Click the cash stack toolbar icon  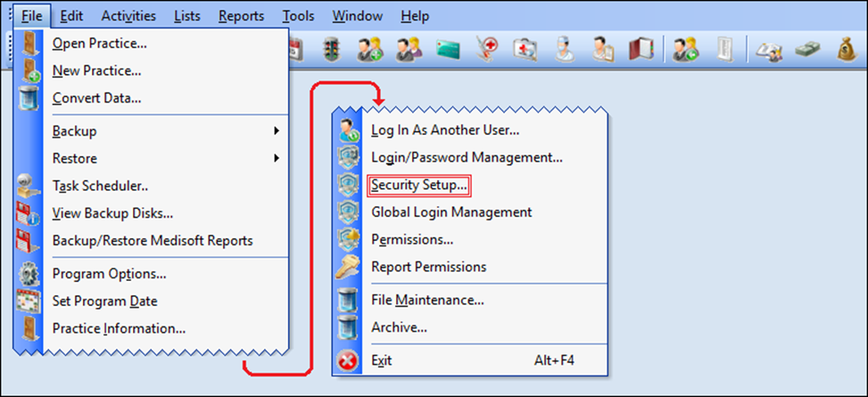coord(809,50)
